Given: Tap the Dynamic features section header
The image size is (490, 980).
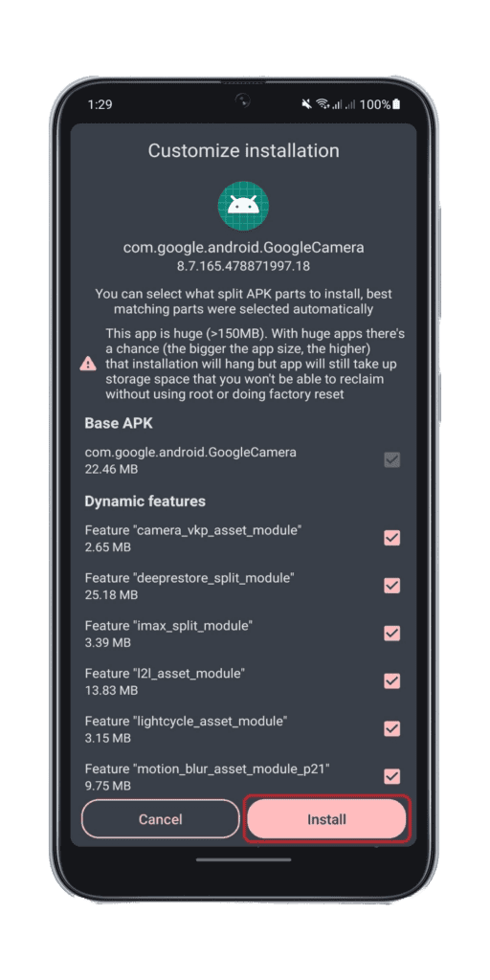Looking at the screenshot, I should click(145, 501).
